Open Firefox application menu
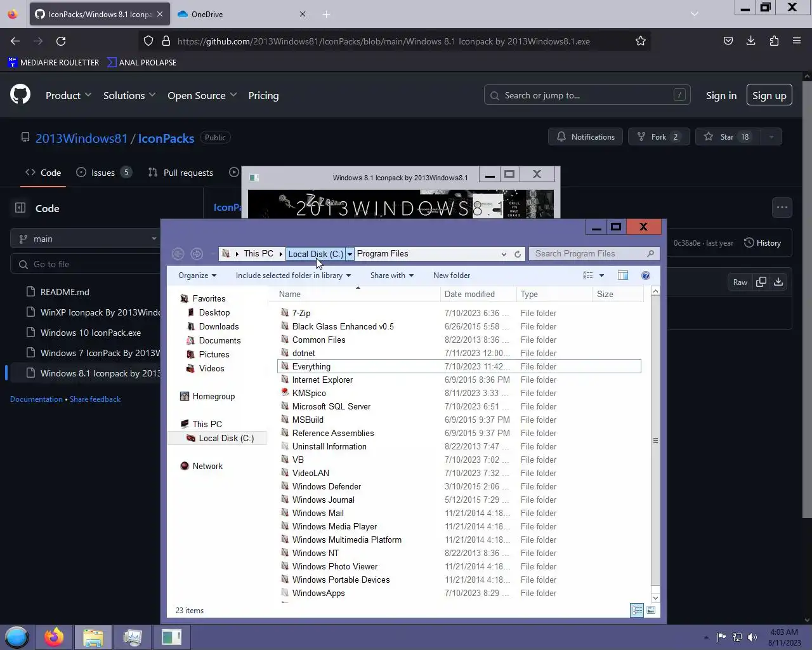Viewport: 812px width, 650px height. (797, 41)
